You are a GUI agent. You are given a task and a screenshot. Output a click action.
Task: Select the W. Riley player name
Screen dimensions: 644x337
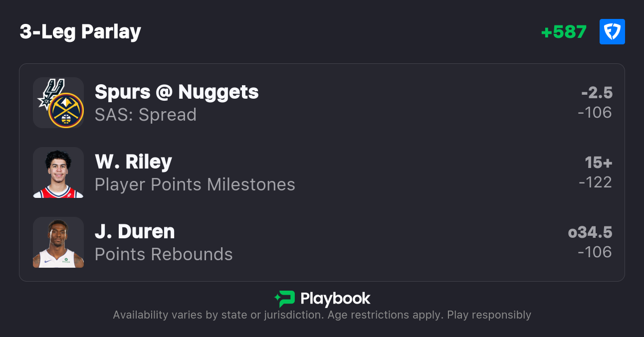point(133,162)
